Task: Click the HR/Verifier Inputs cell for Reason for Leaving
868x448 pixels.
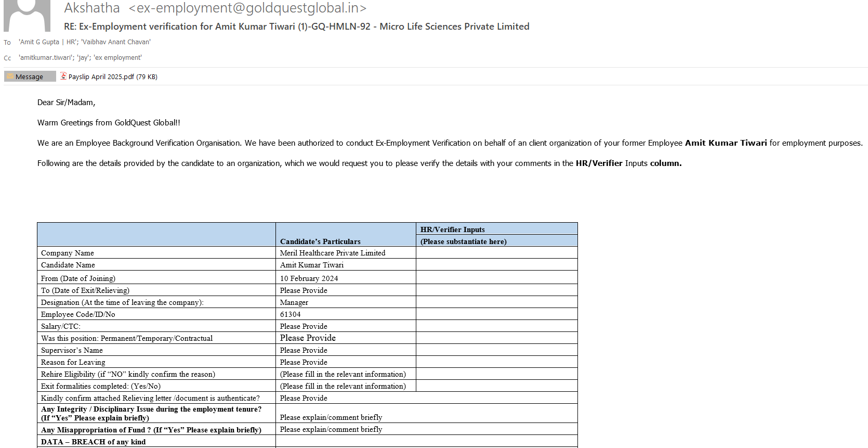Action: pos(497,362)
